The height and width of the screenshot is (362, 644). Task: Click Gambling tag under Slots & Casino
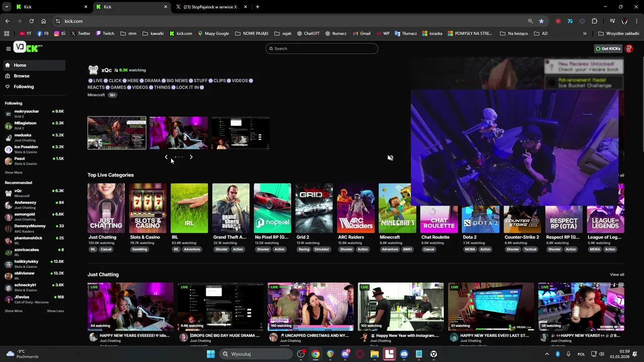click(x=139, y=249)
